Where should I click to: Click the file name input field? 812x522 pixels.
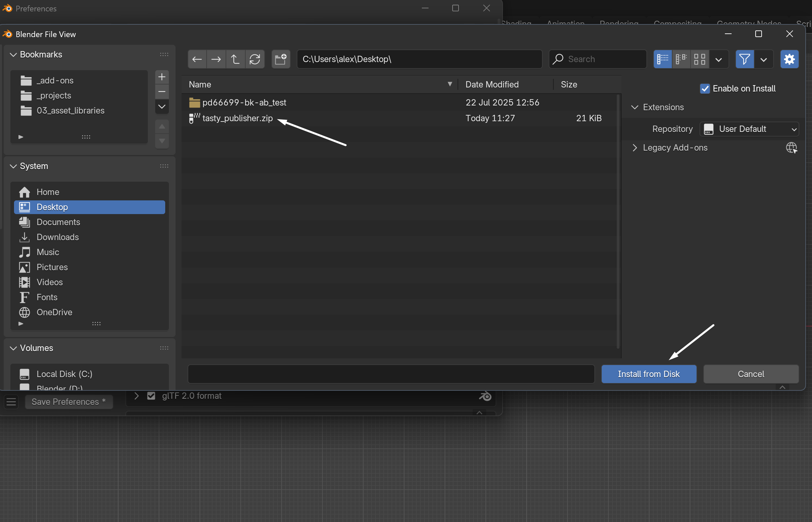tap(391, 374)
